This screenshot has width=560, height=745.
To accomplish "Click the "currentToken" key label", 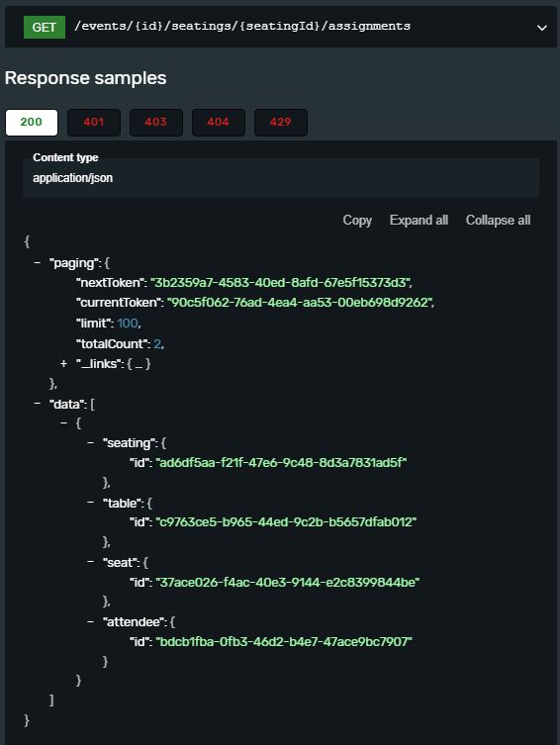I will [119, 303].
